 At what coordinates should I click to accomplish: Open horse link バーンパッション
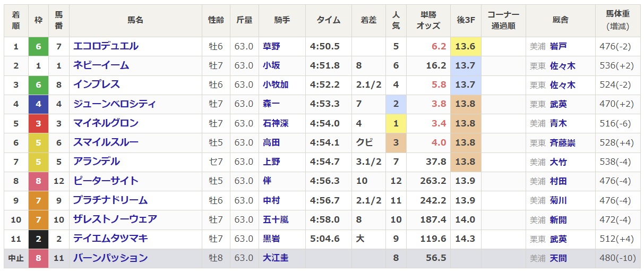110,258
